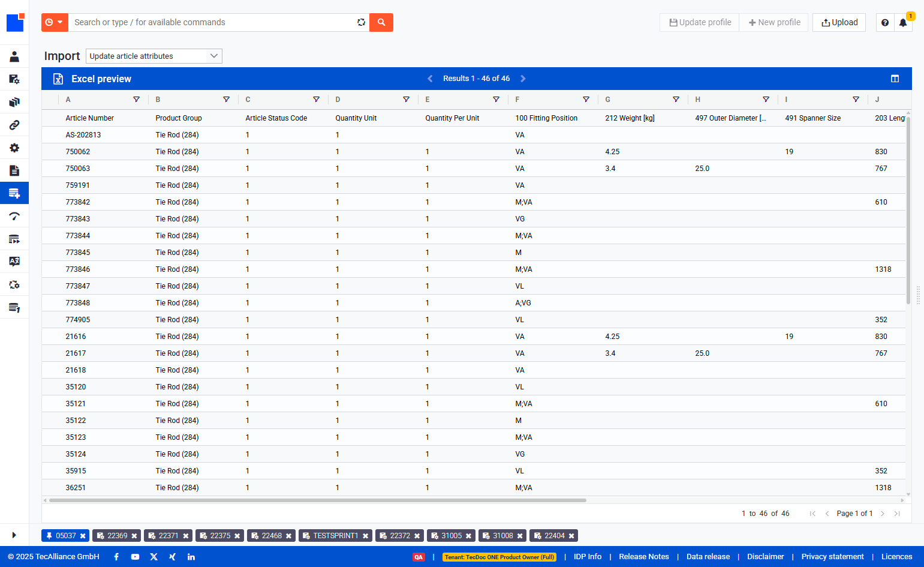Screen dimensions: 924x567
Task: Close the 22404 tab
Action: pyautogui.click(x=571, y=536)
